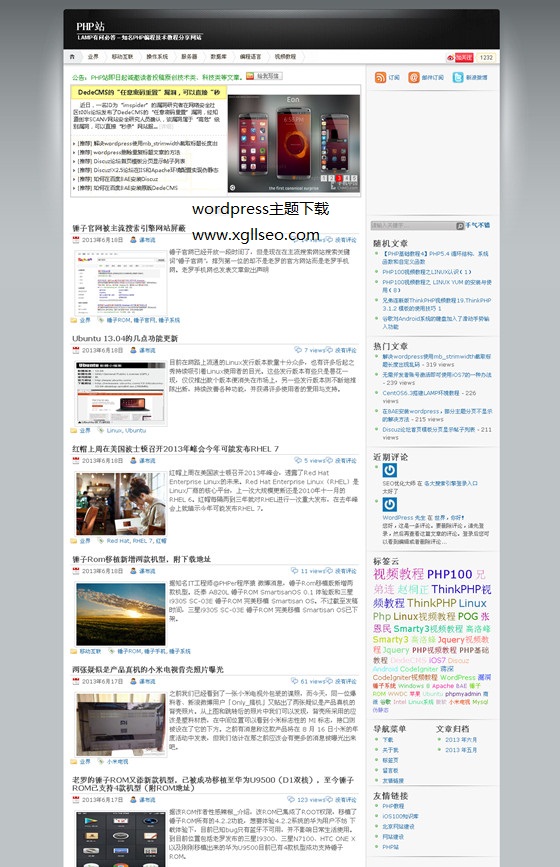
Task: Click the sunset thumbnail of 锤子Rom article
Action: tap(121, 614)
